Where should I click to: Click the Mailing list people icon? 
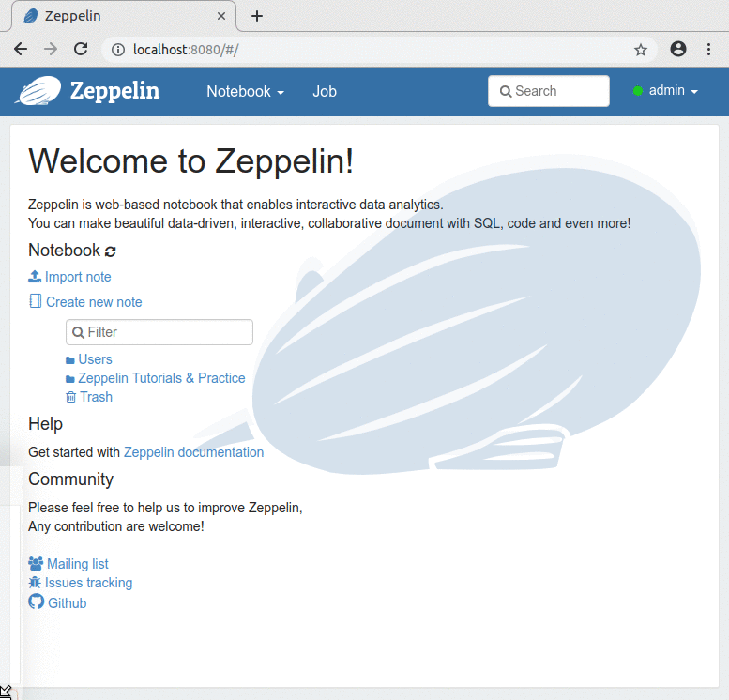point(36,563)
